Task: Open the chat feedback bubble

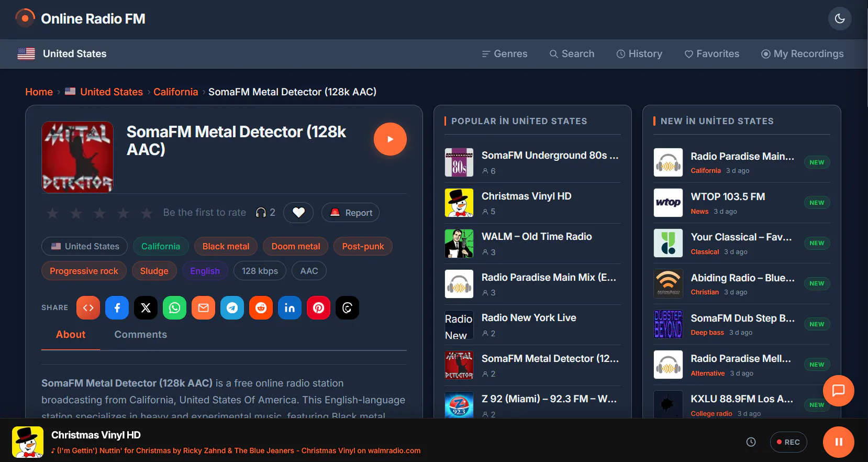Action: tap(838, 390)
